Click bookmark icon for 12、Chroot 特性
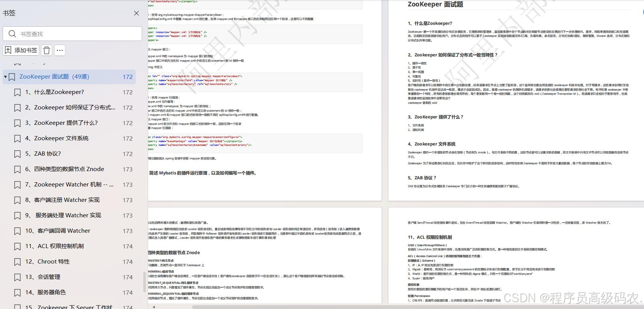Viewport: 644px width, 309px height. click(17, 262)
